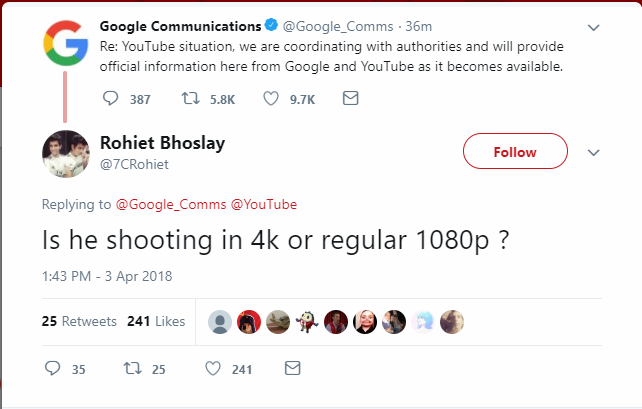The width and height of the screenshot is (642, 409).
Task: Click the first liker's gray avatar
Action: coord(220,321)
